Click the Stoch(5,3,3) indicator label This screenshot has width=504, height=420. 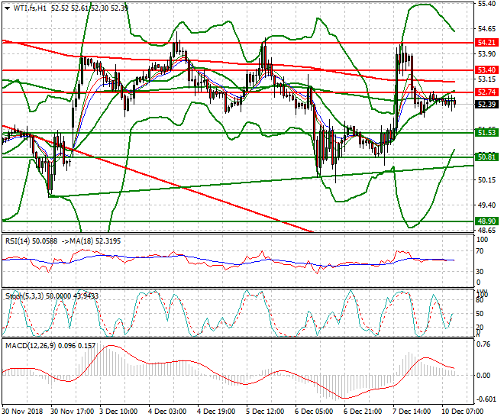point(24,296)
